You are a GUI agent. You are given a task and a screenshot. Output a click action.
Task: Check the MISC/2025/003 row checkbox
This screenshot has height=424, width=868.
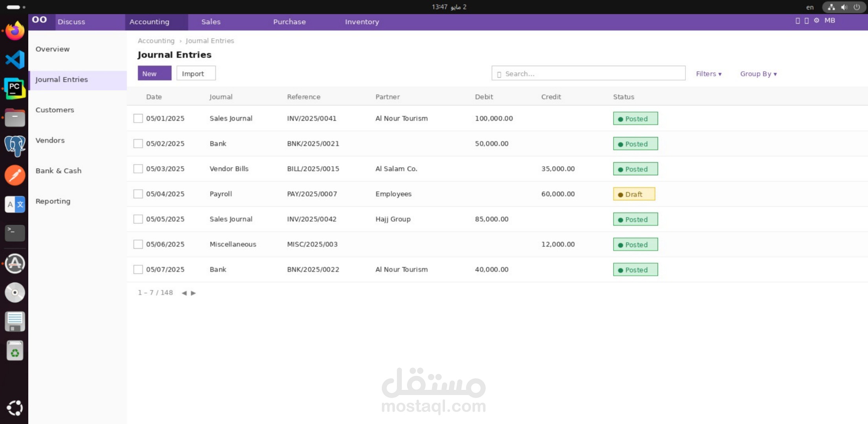(138, 244)
